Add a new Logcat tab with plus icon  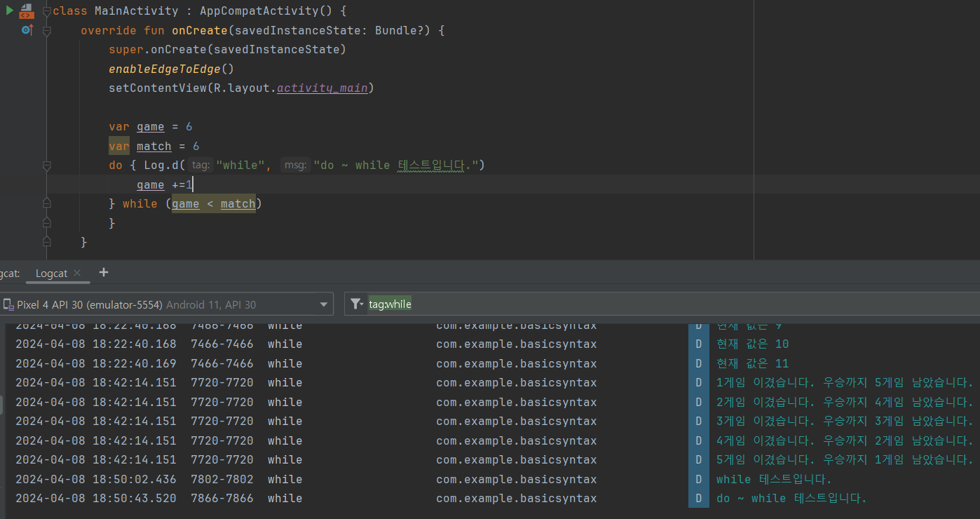pos(104,272)
